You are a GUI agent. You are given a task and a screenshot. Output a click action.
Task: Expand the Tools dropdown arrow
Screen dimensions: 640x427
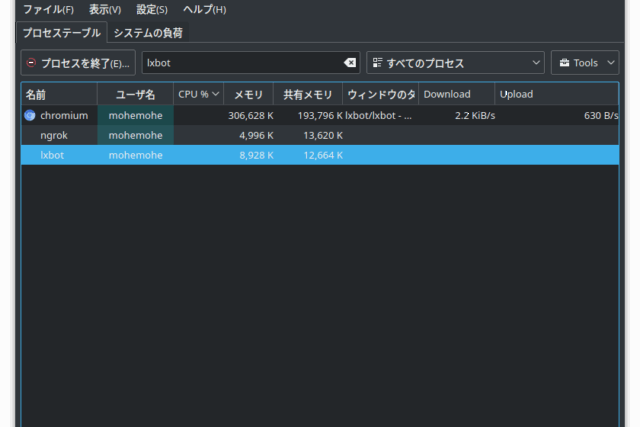click(x=611, y=63)
